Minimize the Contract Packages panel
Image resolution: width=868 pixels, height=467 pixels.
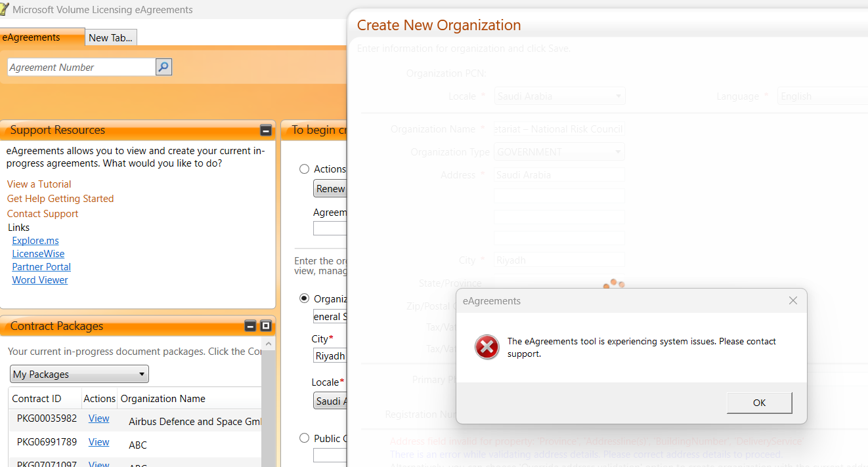click(x=250, y=326)
